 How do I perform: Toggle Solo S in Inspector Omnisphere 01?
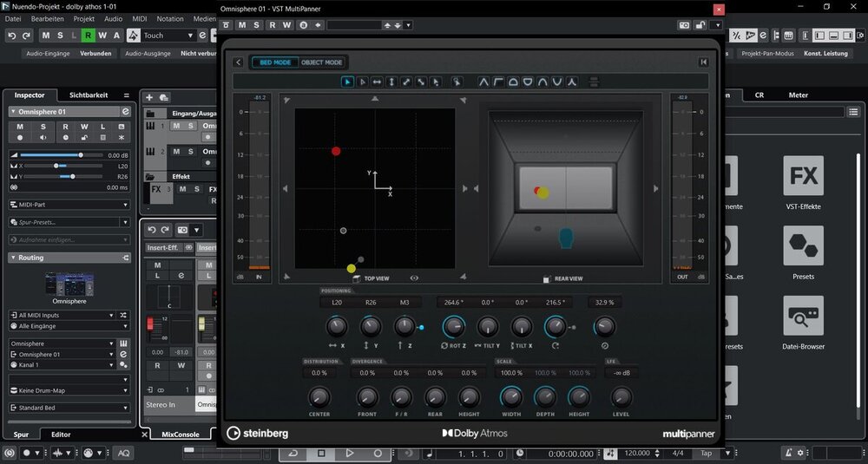tap(43, 127)
